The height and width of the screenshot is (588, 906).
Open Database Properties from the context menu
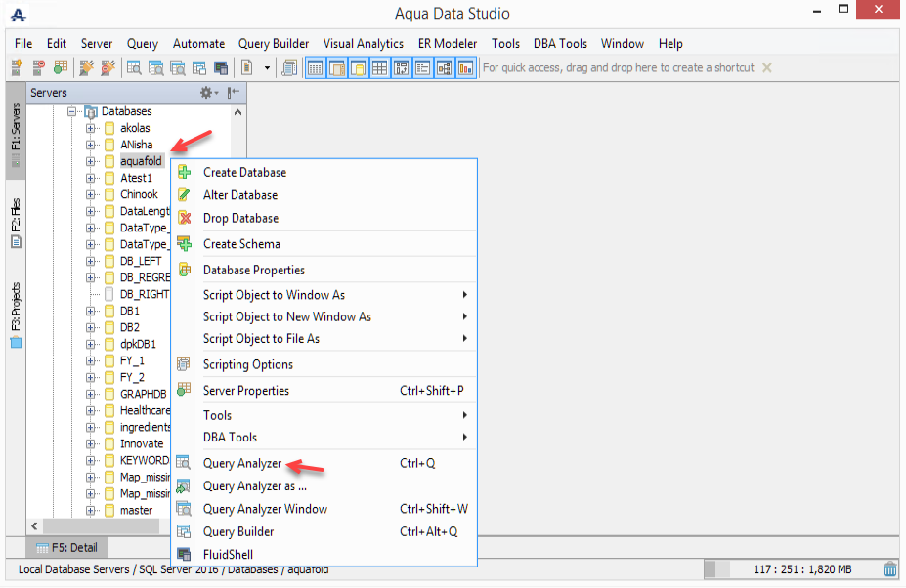point(324,270)
